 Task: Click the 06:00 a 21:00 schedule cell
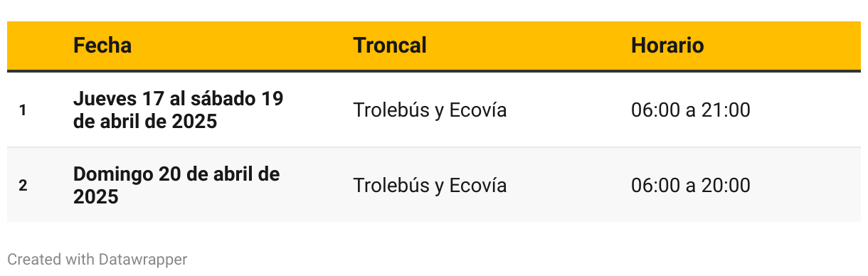[x=690, y=110]
